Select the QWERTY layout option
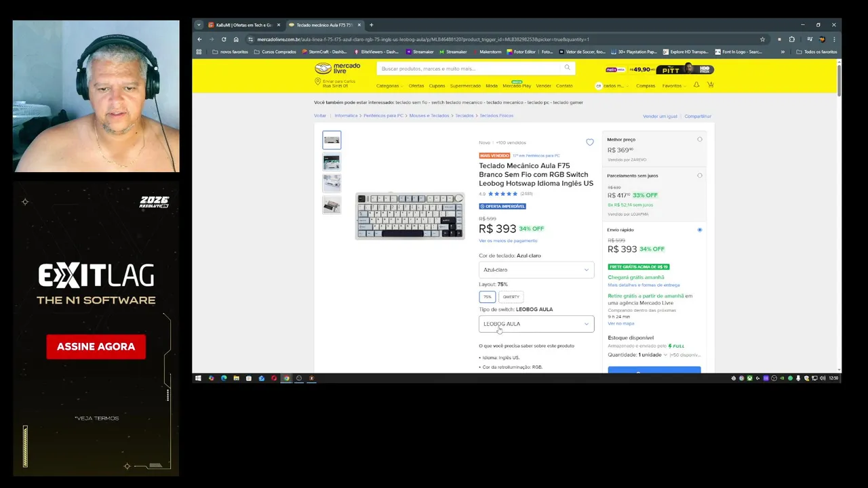Image resolution: width=868 pixels, height=488 pixels. [x=511, y=297]
